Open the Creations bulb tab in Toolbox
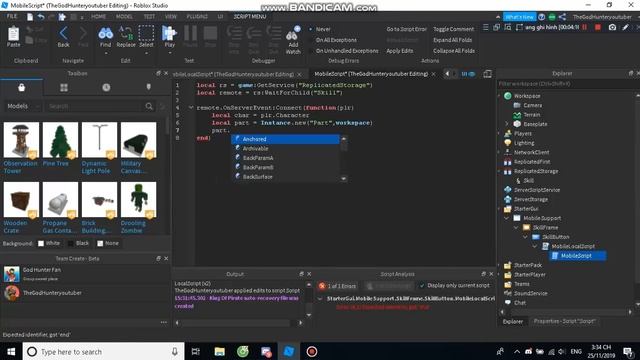 pos(149,87)
